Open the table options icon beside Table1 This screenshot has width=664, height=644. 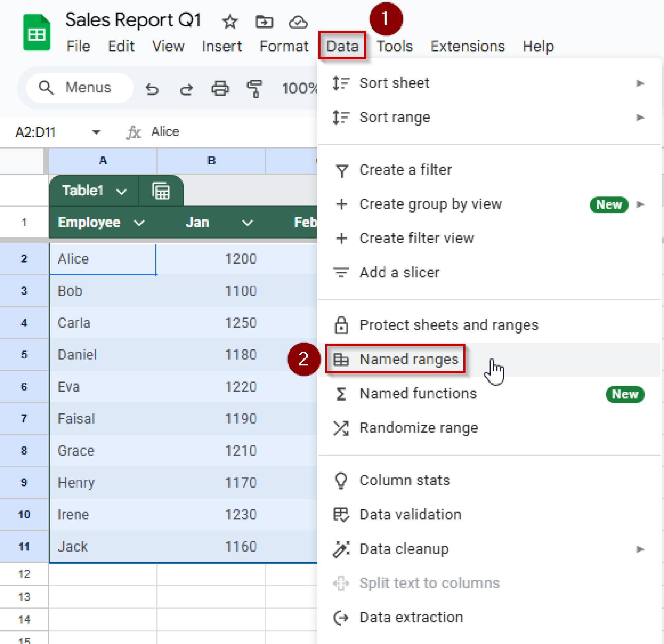coord(161,190)
